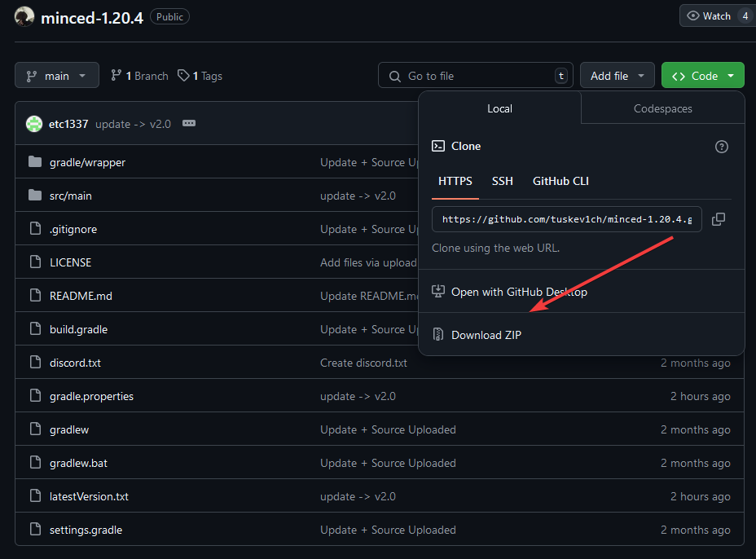
Task: View the 1 Tags link
Action: click(x=200, y=76)
